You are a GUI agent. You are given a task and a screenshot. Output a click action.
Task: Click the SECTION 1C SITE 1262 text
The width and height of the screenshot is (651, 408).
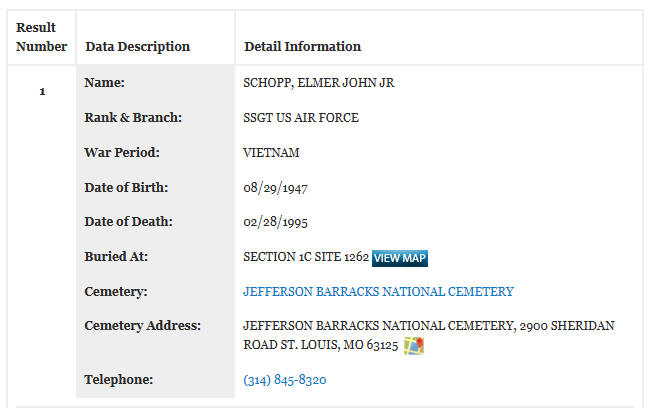[x=306, y=257]
